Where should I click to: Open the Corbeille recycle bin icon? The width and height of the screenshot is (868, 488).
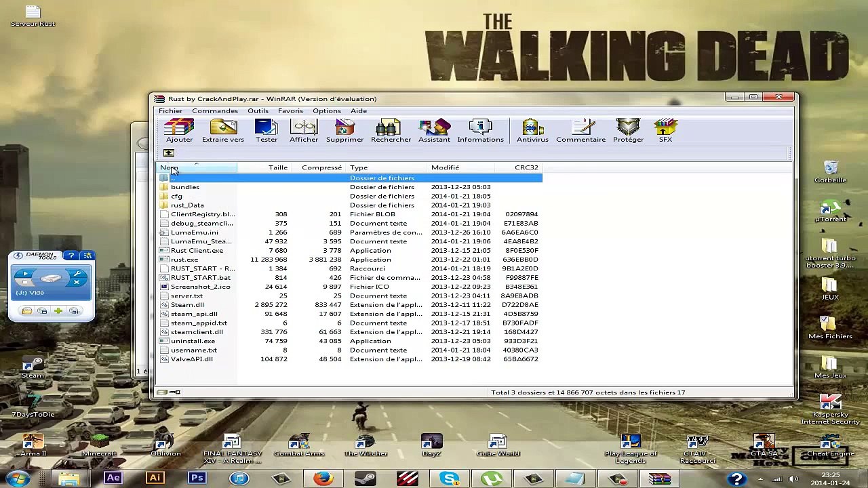831,172
